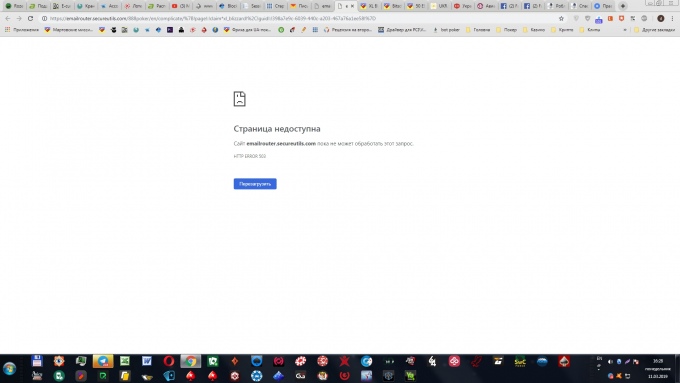
Task: Open the Покер bookmarks folder
Action: (506, 30)
